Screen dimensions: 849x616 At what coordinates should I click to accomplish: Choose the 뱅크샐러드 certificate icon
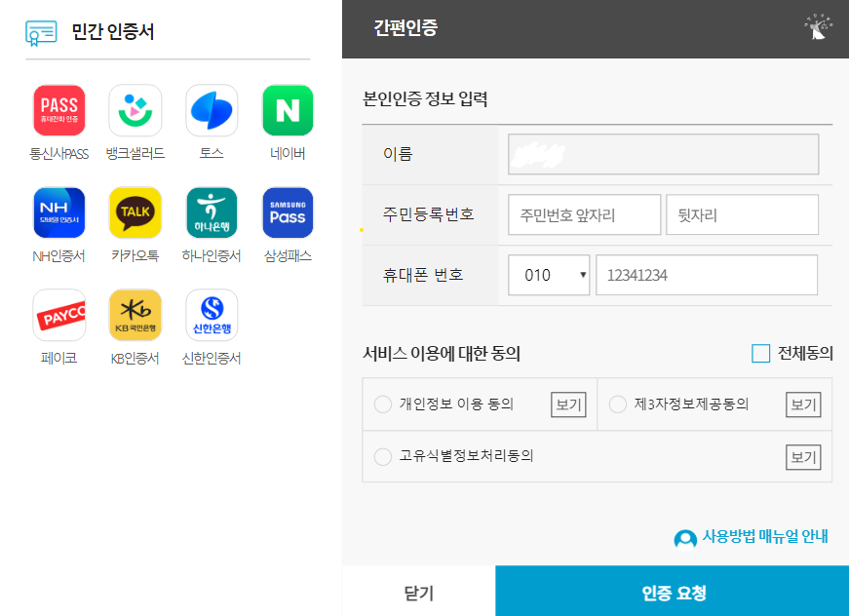(x=135, y=110)
